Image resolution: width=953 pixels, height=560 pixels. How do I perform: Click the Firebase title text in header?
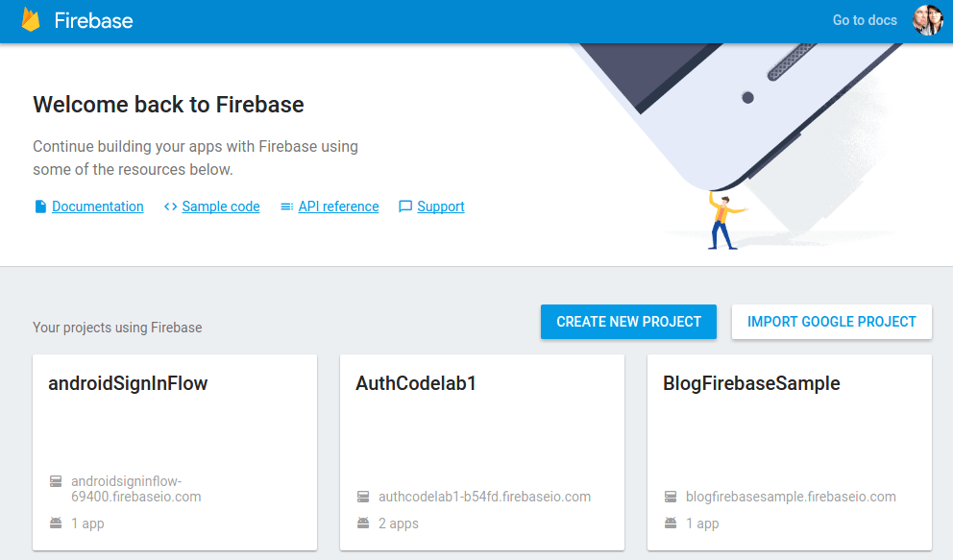tap(93, 20)
